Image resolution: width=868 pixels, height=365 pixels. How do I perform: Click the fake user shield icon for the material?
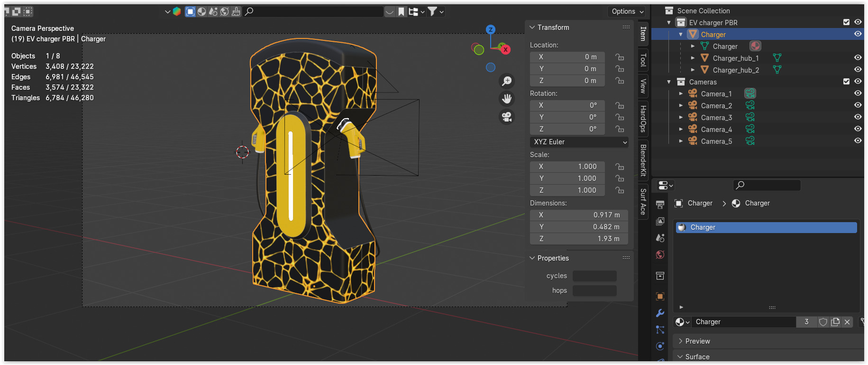(823, 322)
